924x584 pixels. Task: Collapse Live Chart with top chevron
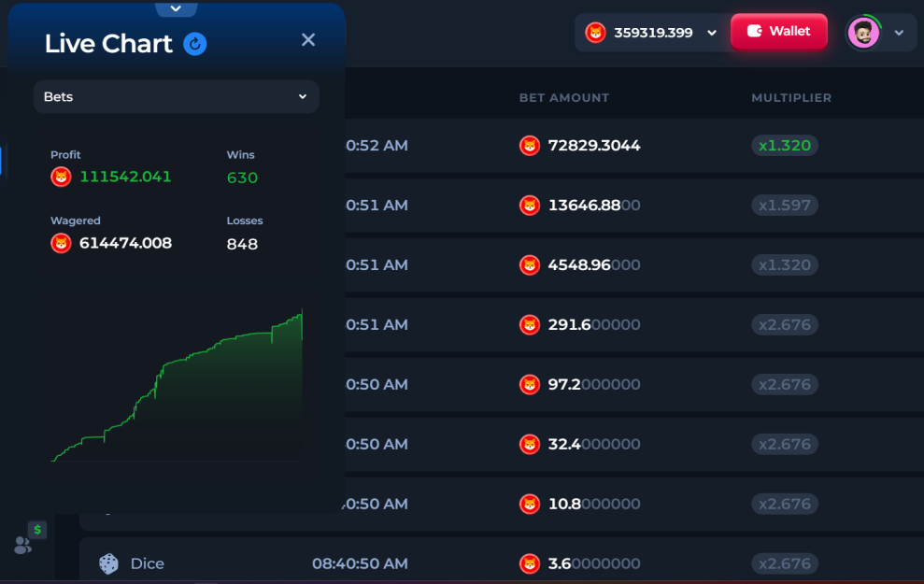[176, 8]
